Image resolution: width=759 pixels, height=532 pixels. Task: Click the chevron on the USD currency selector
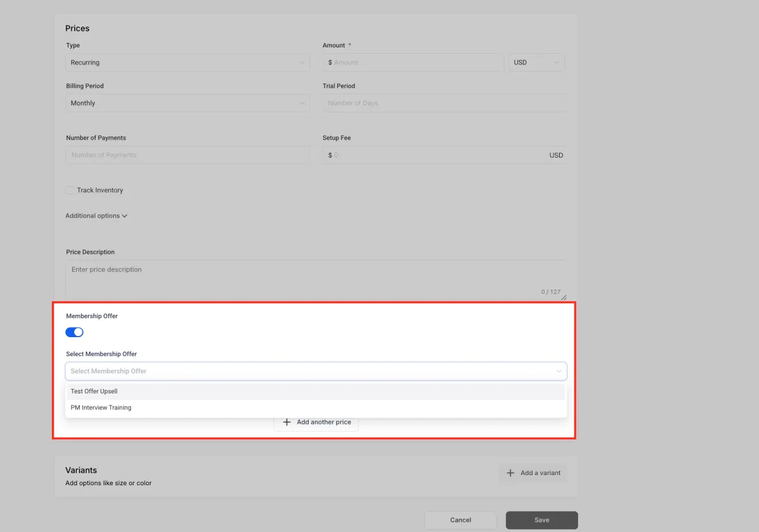pos(557,63)
